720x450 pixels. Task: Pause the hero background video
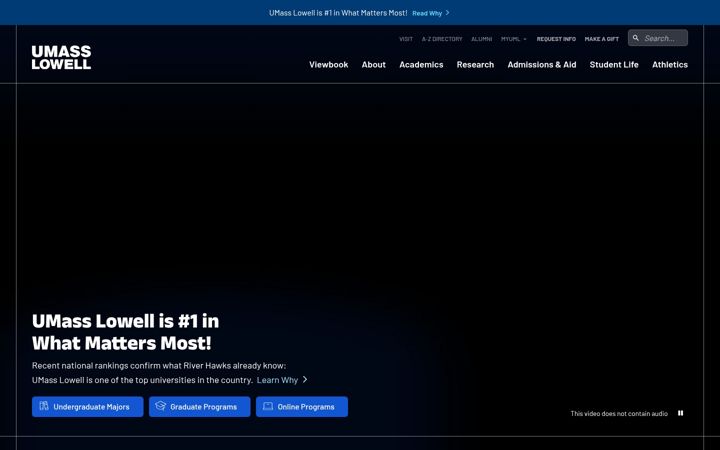pyautogui.click(x=681, y=413)
